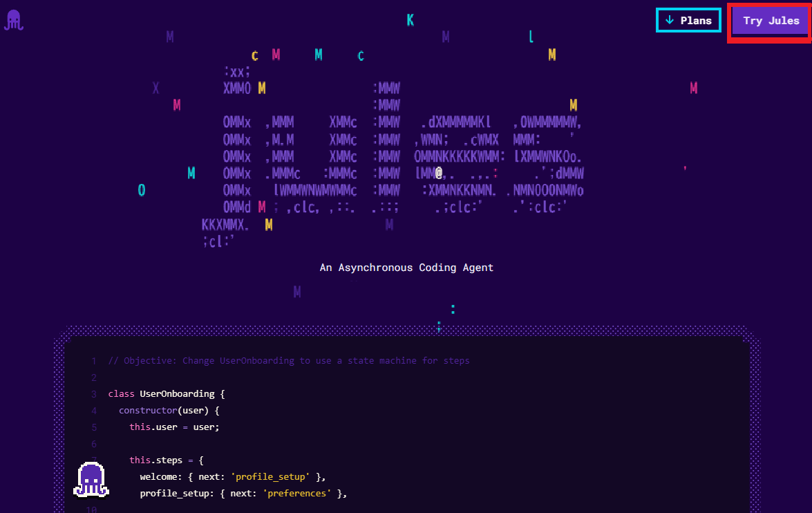Click the objective comment on code line 1
Viewport: 812px width, 513px height.
click(289, 361)
